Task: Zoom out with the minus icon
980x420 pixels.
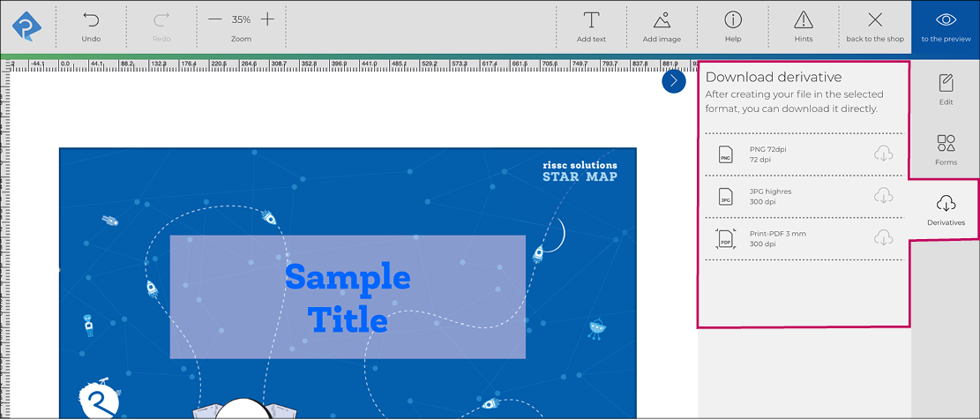Action: pos(215,19)
